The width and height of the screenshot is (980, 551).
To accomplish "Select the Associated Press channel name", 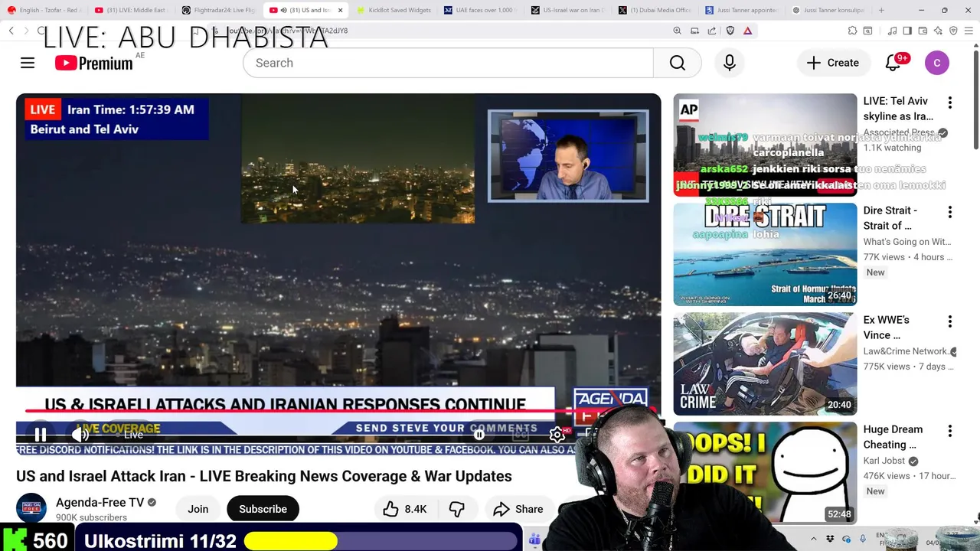I will pyautogui.click(x=900, y=132).
